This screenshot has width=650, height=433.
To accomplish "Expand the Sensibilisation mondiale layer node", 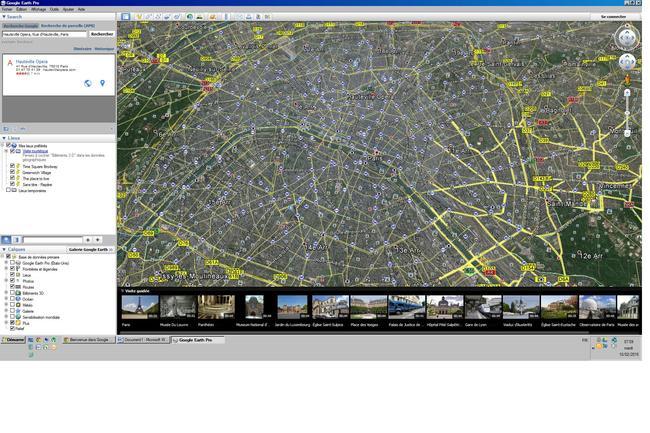I will click(6, 317).
